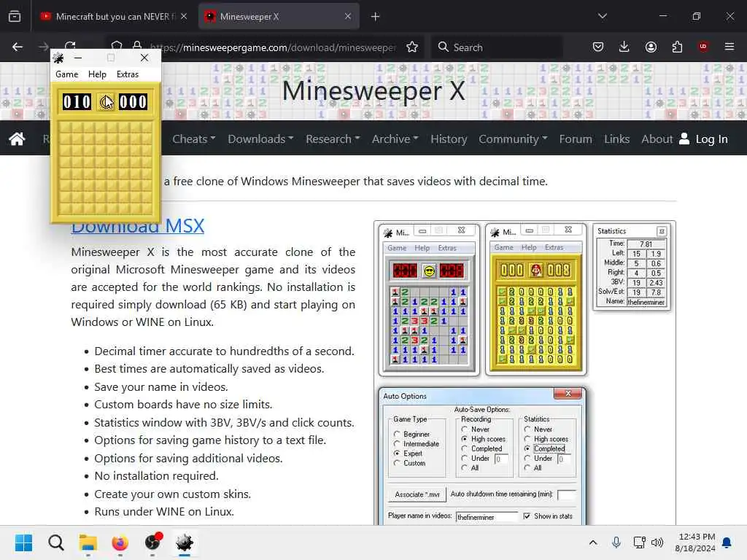This screenshot has width=747, height=560.
Task: Click the microphone tray icon
Action: [x=616, y=542]
